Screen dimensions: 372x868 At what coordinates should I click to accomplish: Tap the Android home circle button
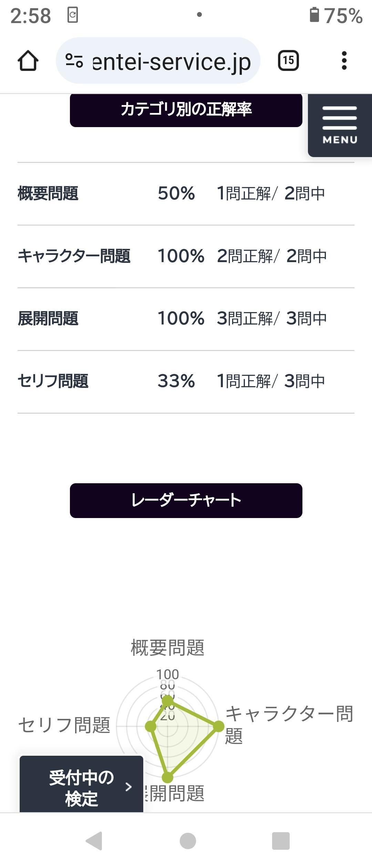188,841
